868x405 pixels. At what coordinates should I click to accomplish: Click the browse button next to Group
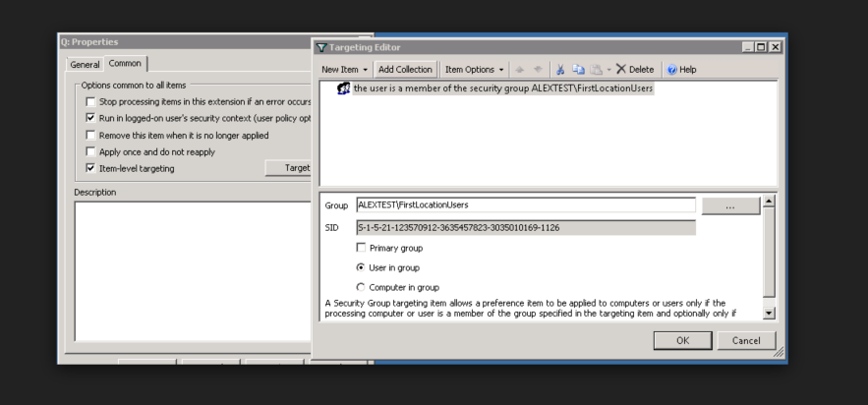click(x=729, y=205)
